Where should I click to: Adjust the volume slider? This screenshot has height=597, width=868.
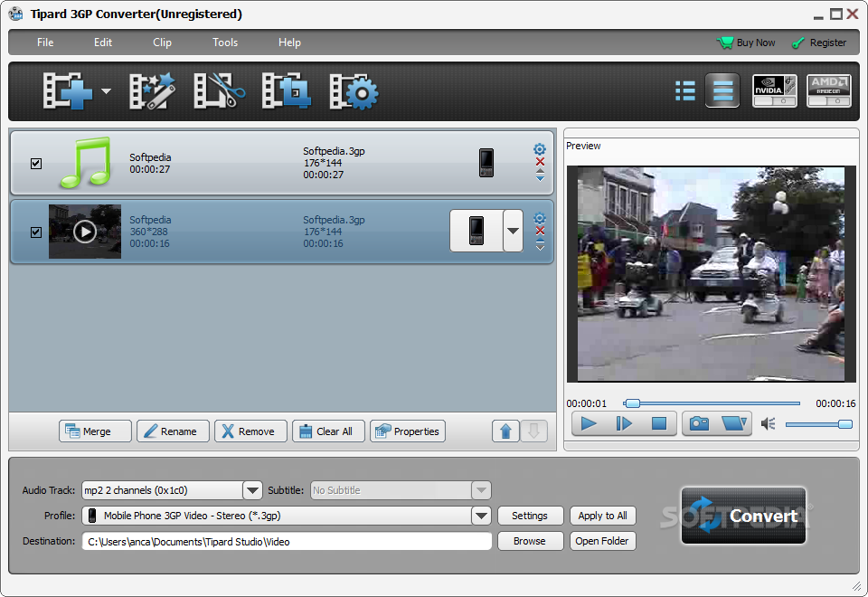pos(819,424)
